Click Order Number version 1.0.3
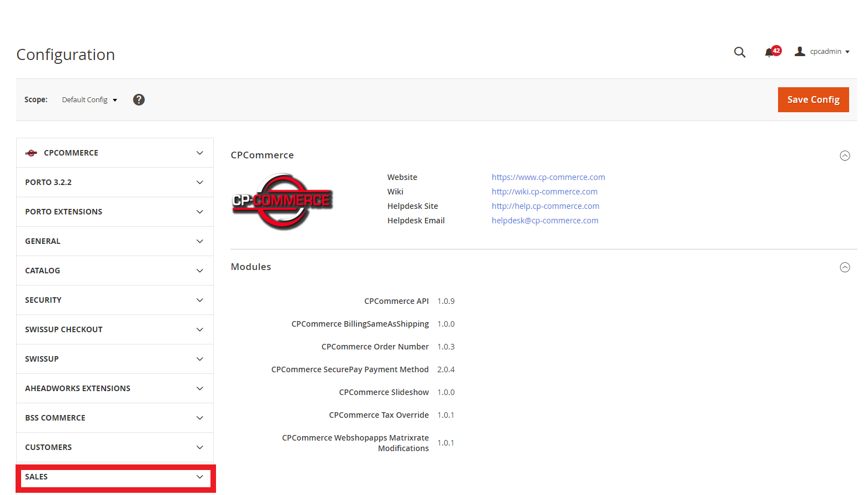 pos(446,347)
